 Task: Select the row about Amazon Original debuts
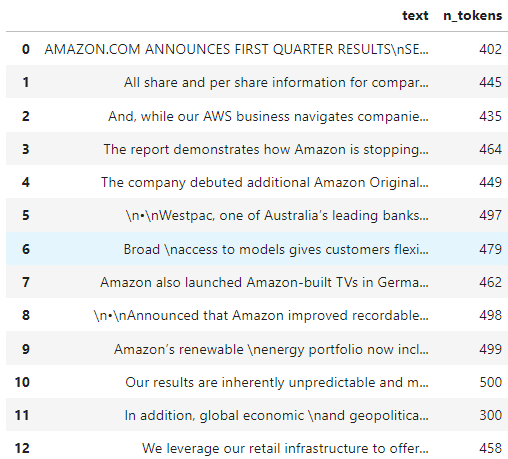(x=265, y=182)
